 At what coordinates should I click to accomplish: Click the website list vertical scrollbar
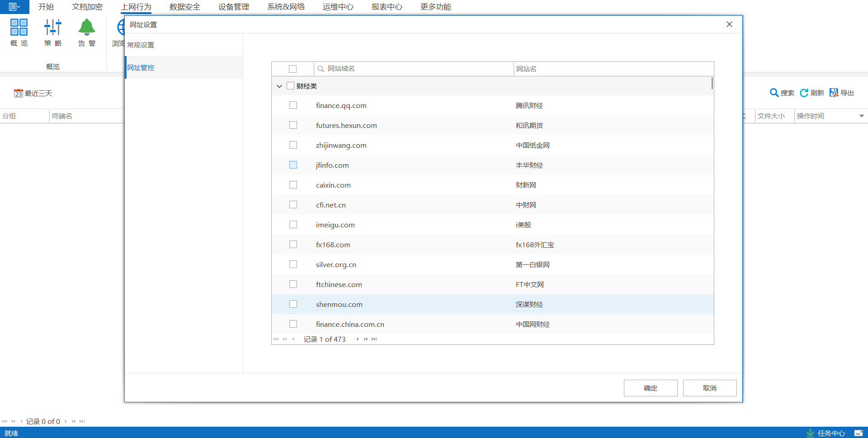click(x=712, y=83)
